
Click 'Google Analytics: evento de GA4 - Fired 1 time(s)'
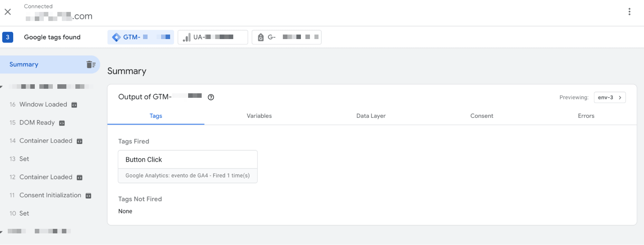click(x=187, y=176)
